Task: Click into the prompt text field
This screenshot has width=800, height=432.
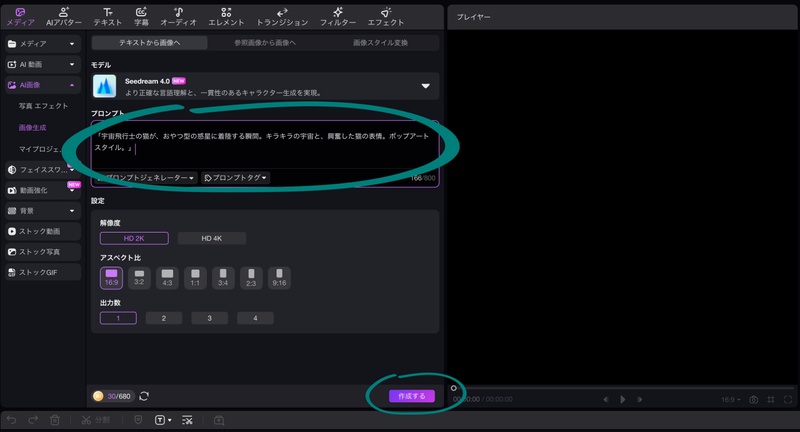Action: coord(265,145)
